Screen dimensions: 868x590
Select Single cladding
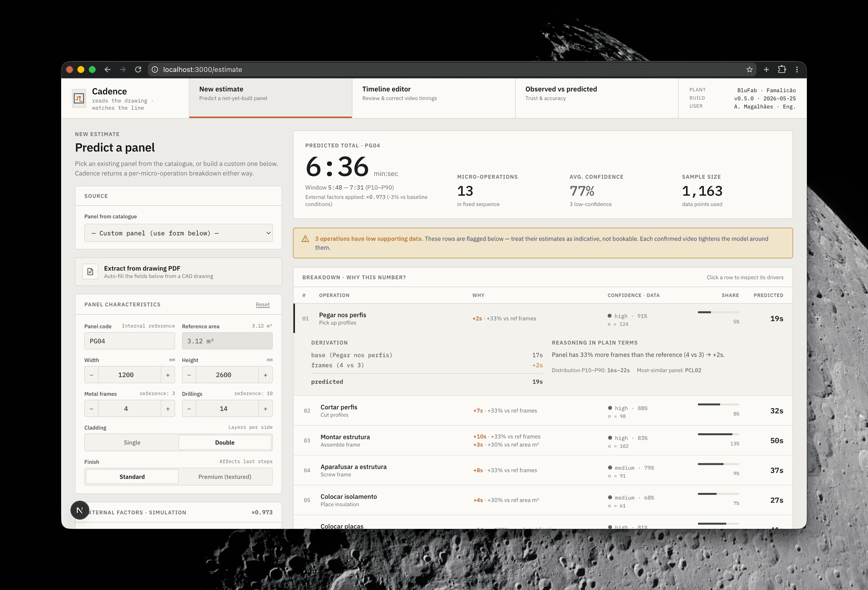point(132,443)
